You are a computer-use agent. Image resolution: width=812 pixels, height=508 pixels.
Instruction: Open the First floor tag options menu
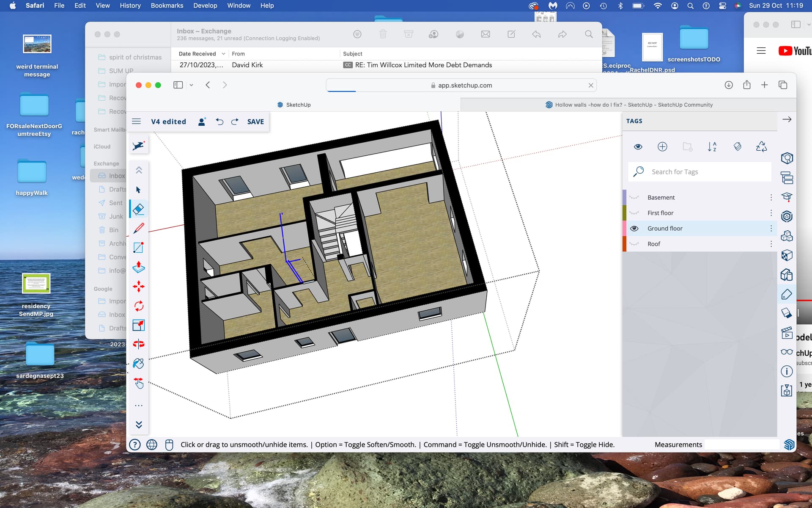[771, 213]
